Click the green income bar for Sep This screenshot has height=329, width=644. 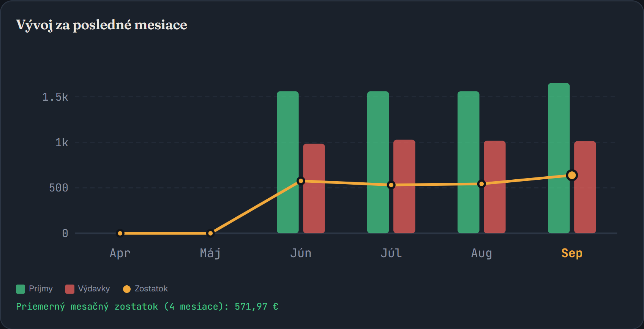point(559,158)
